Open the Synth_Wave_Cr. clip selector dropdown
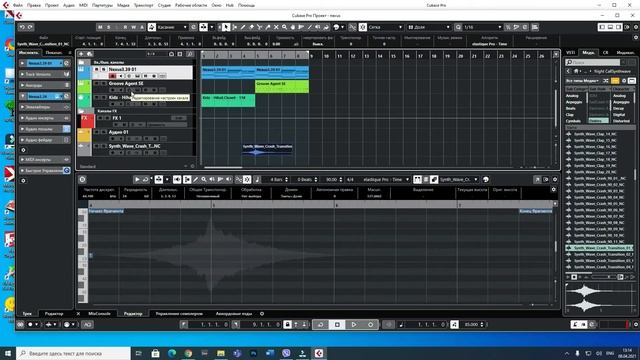This screenshot has height=360, width=640. 459,180
